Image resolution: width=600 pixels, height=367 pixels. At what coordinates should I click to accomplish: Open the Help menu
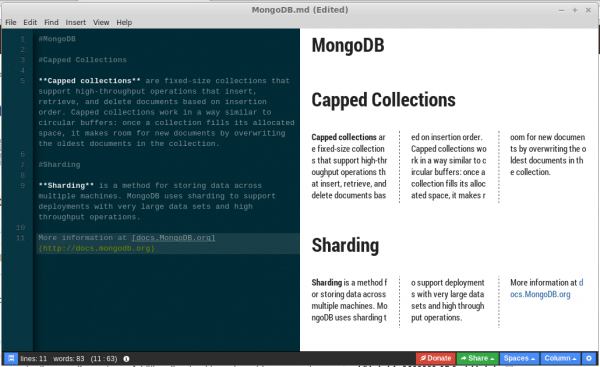click(124, 23)
